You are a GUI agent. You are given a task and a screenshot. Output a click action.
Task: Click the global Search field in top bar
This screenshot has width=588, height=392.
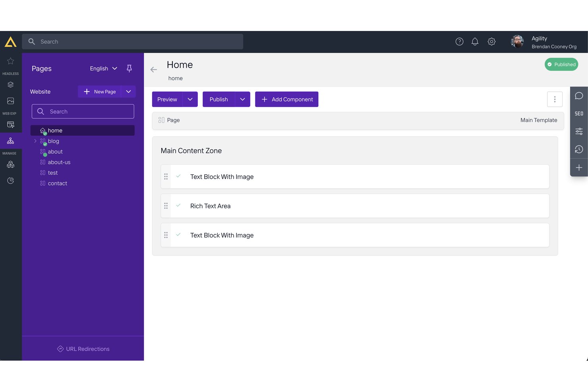coord(133,42)
